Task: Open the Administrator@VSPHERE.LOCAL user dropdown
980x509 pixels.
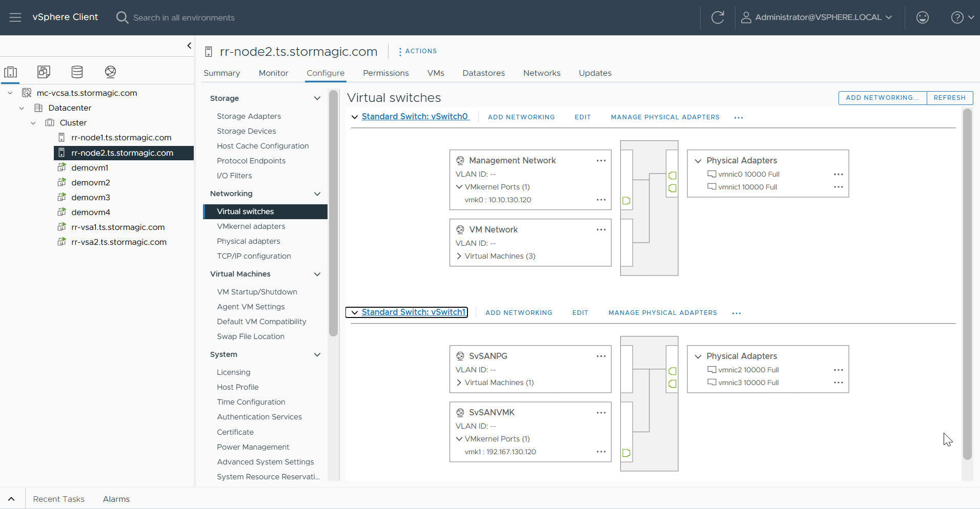Action: tap(817, 17)
